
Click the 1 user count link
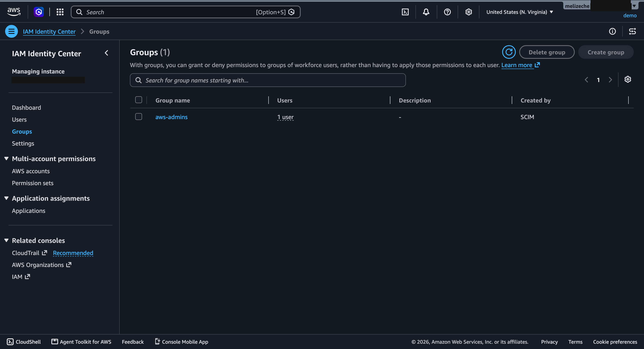coord(285,117)
